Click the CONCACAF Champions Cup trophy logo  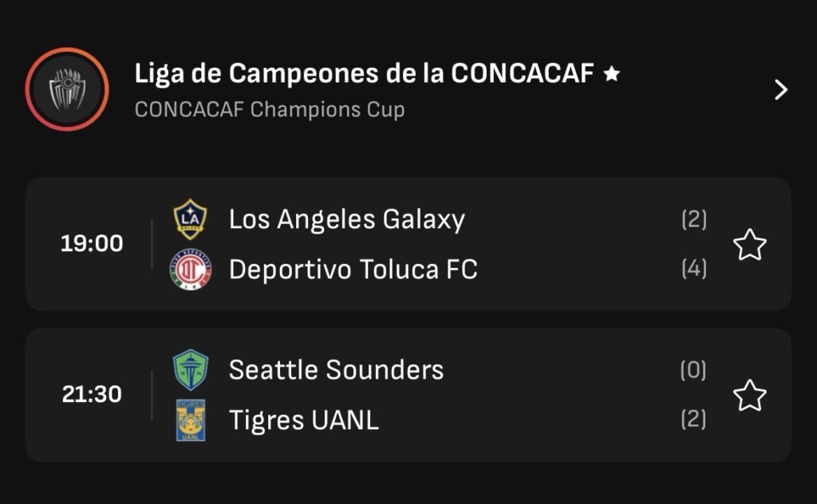[x=67, y=89]
